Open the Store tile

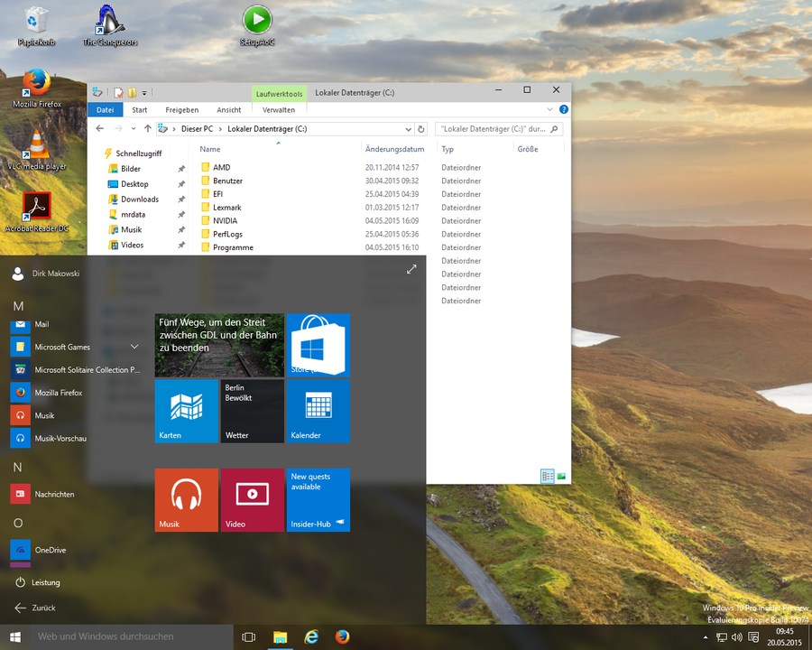point(318,345)
